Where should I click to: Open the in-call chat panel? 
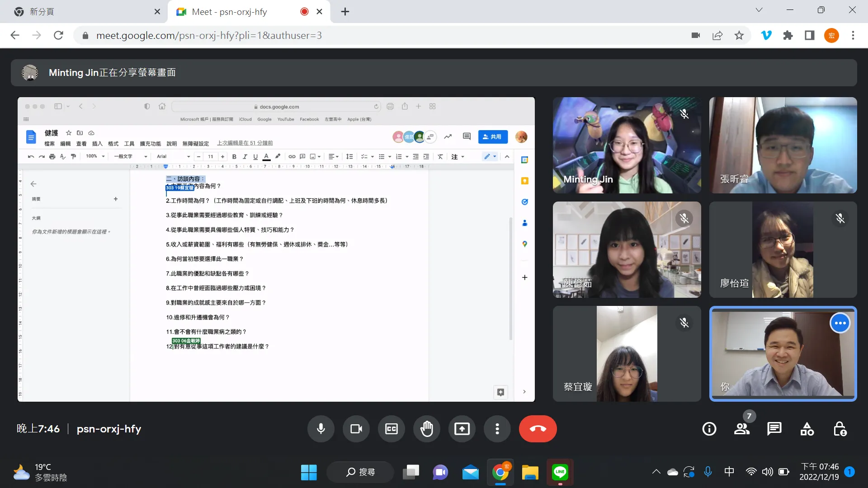coord(774,429)
